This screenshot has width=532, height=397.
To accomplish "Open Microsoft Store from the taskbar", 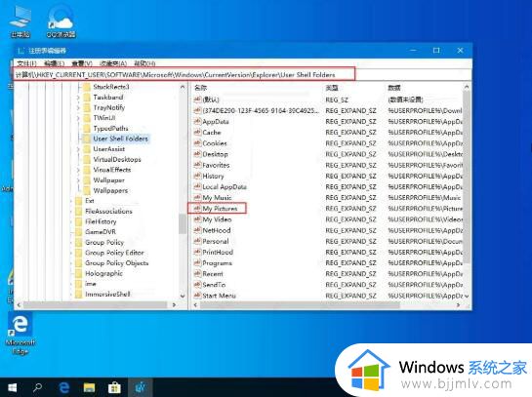I will [x=114, y=387].
